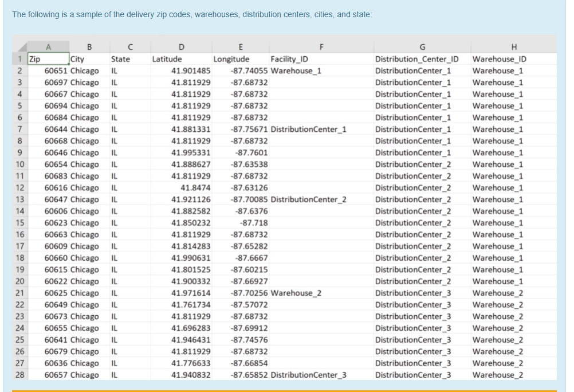The height and width of the screenshot is (392, 574).
Task: Click latitude value 41.696283
Action: pos(181,328)
